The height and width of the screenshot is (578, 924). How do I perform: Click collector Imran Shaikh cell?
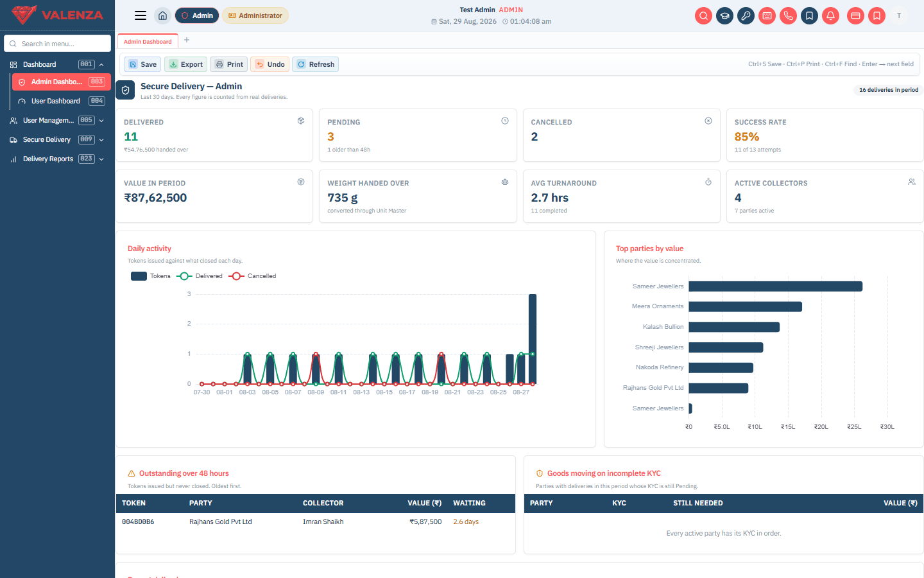[x=323, y=521]
